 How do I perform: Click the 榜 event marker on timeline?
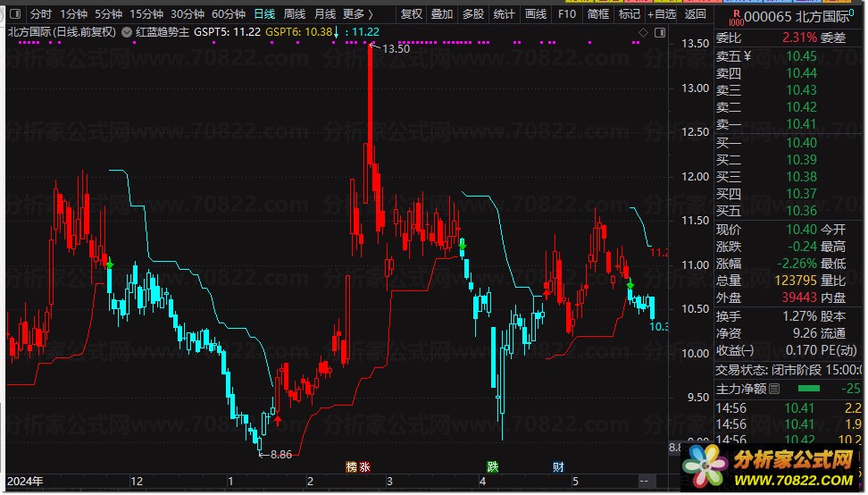point(351,466)
